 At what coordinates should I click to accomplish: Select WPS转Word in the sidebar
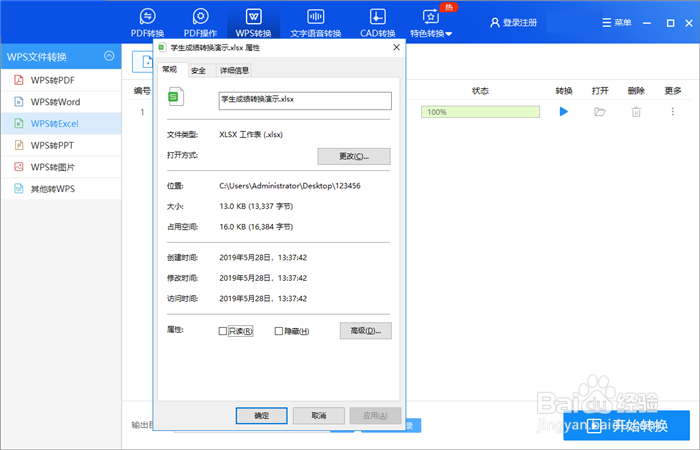pyautogui.click(x=61, y=102)
